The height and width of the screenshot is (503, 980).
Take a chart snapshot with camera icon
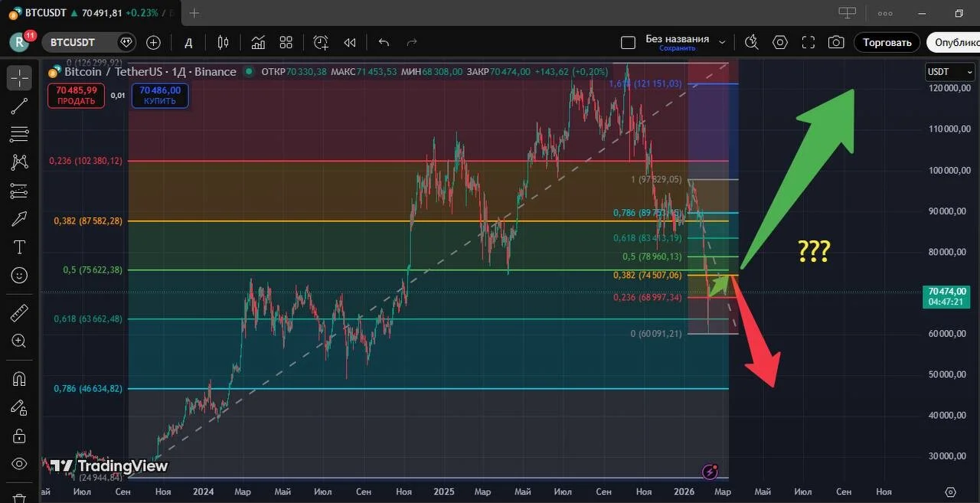[836, 43]
